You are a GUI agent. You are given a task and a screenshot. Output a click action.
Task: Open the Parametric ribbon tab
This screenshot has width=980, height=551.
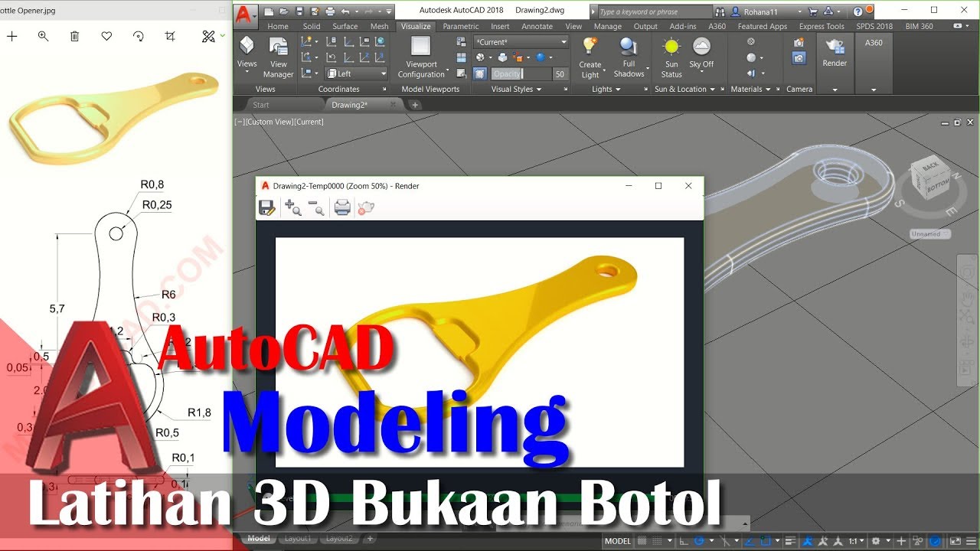pos(461,26)
